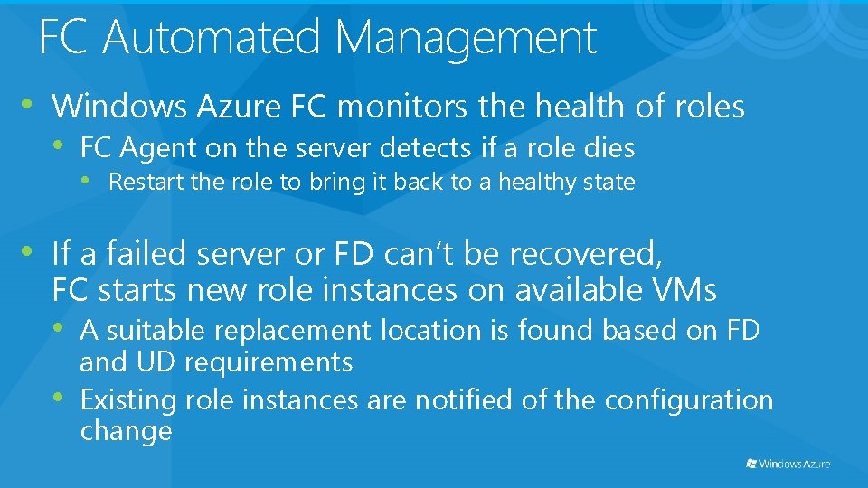The height and width of the screenshot is (488, 868).
Task: Click the green bullet before Restart the role
Action: (x=85, y=179)
